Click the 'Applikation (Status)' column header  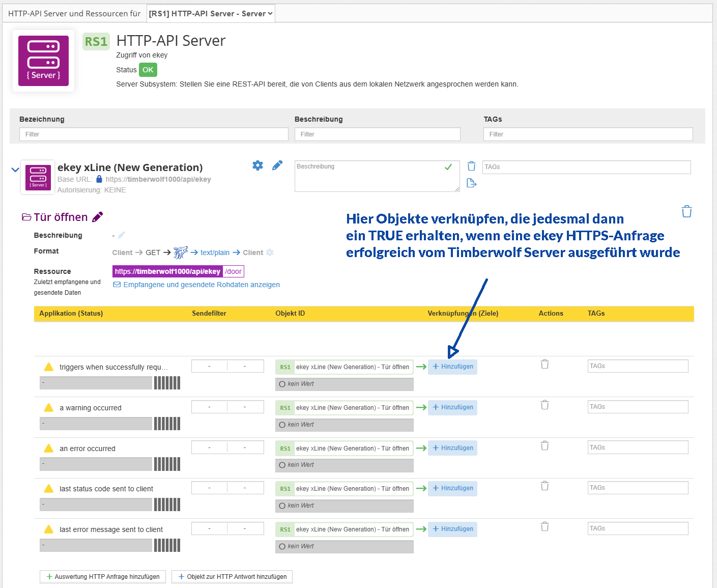click(x=71, y=314)
